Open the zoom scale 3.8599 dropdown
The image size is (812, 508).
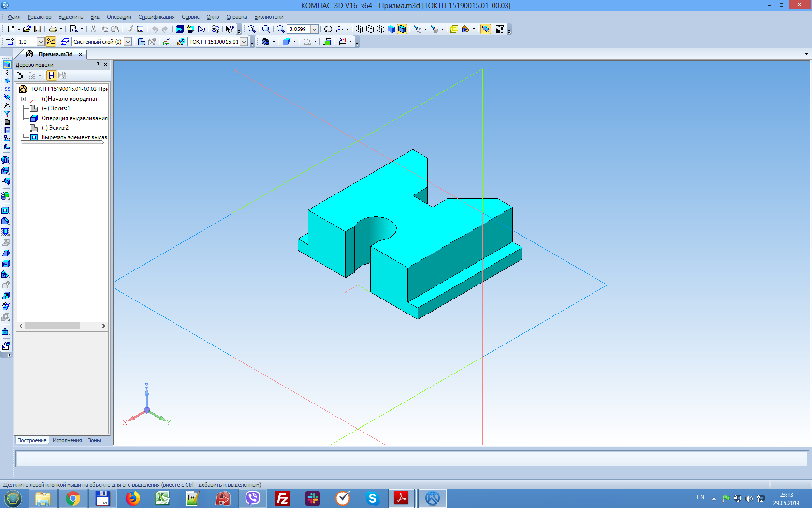tap(314, 29)
